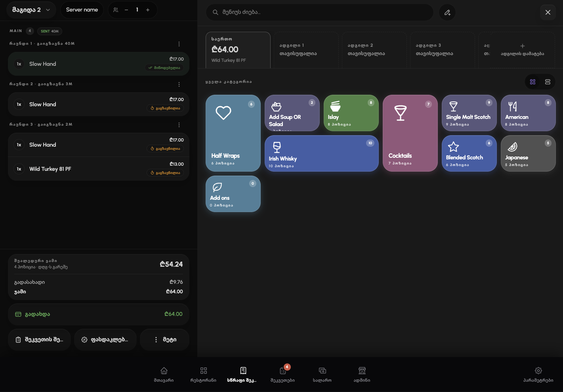Click the ფასდაკლებ... discount button
This screenshot has height=392, width=563.
(x=105, y=340)
